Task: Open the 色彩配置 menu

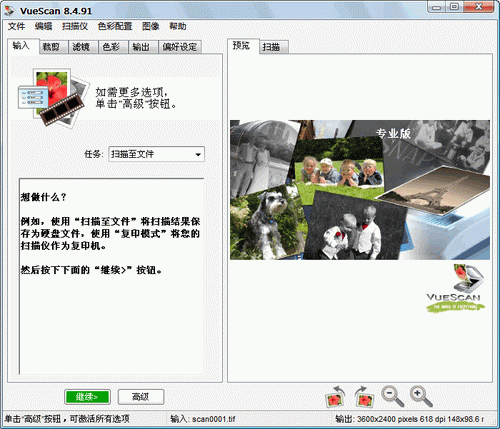Action: [115, 26]
